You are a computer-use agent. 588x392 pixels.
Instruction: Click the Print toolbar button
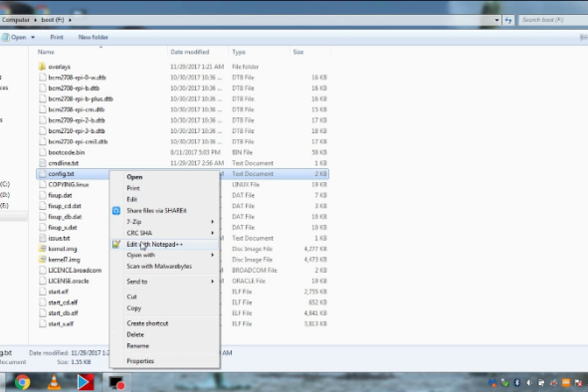point(57,37)
